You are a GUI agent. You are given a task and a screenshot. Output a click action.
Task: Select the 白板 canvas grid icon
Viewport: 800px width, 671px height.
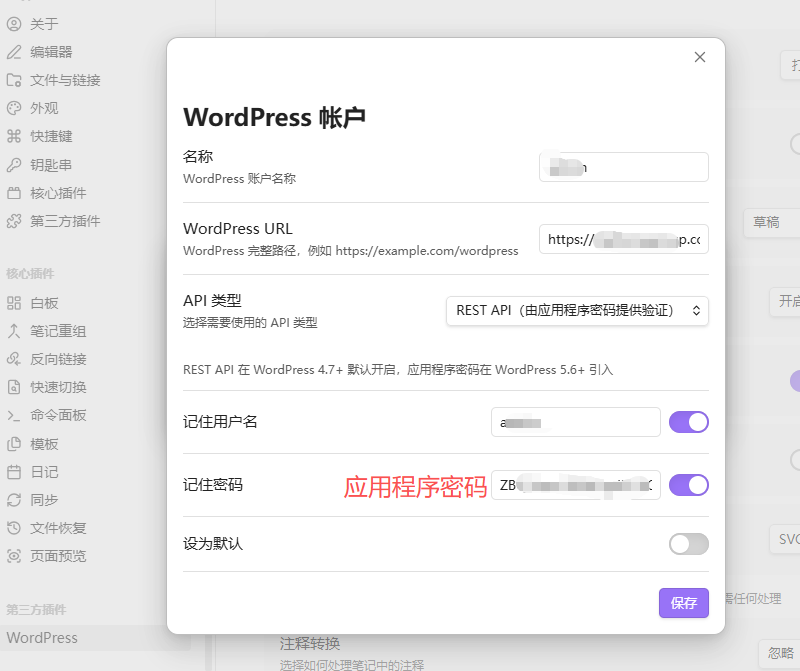pos(14,303)
